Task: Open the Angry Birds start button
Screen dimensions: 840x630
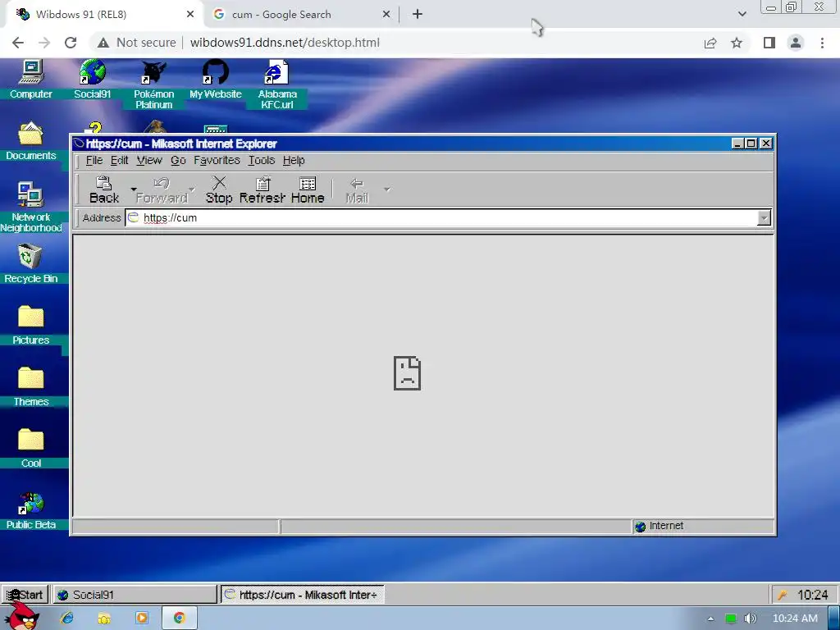Action: 22,616
